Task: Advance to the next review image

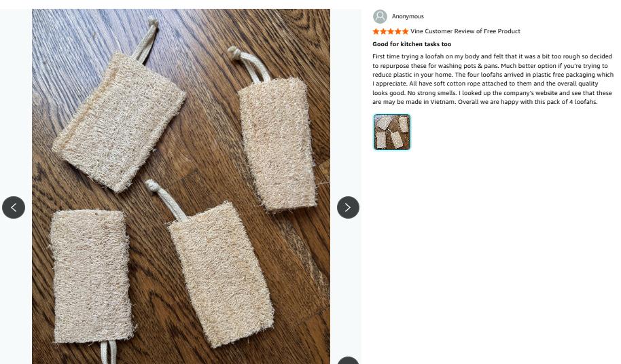Action: 348,207
